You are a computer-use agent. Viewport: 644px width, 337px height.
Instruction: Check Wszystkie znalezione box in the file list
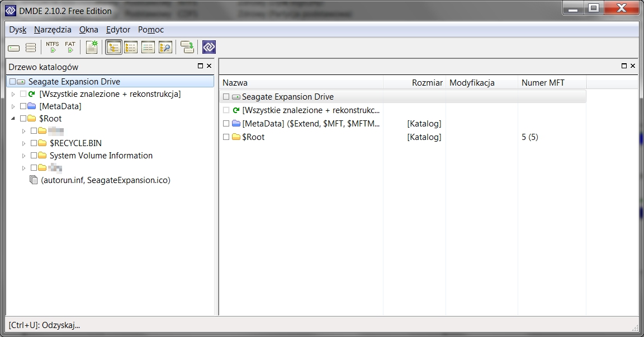[226, 110]
